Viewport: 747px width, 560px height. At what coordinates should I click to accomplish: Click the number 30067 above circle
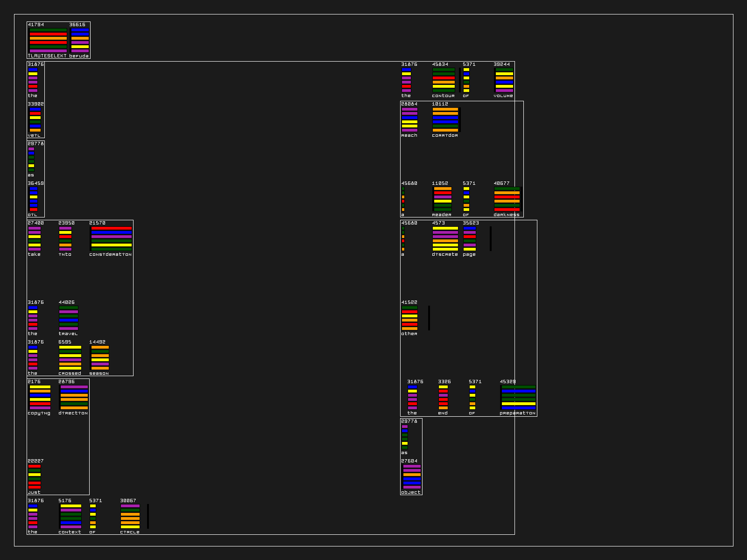(x=128, y=501)
